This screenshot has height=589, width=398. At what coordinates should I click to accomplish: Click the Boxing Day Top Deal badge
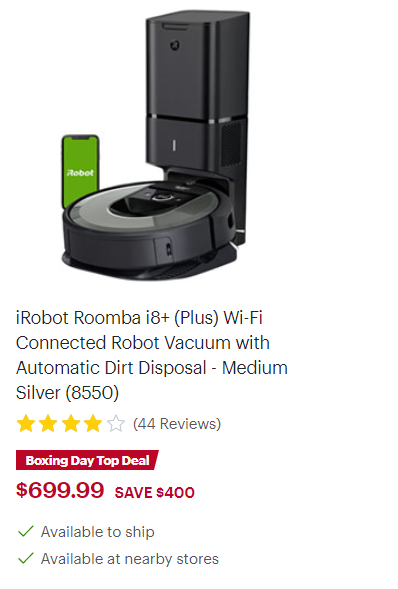point(87,460)
